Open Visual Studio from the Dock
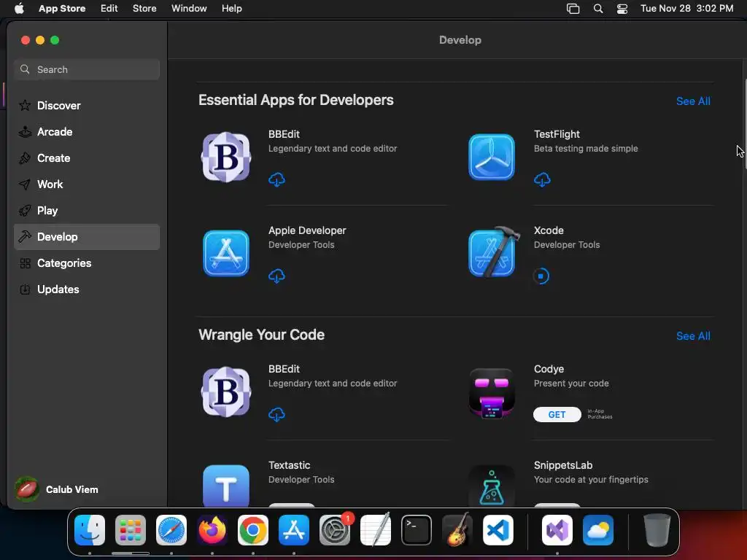Screen dimensions: 747x560 [557, 530]
